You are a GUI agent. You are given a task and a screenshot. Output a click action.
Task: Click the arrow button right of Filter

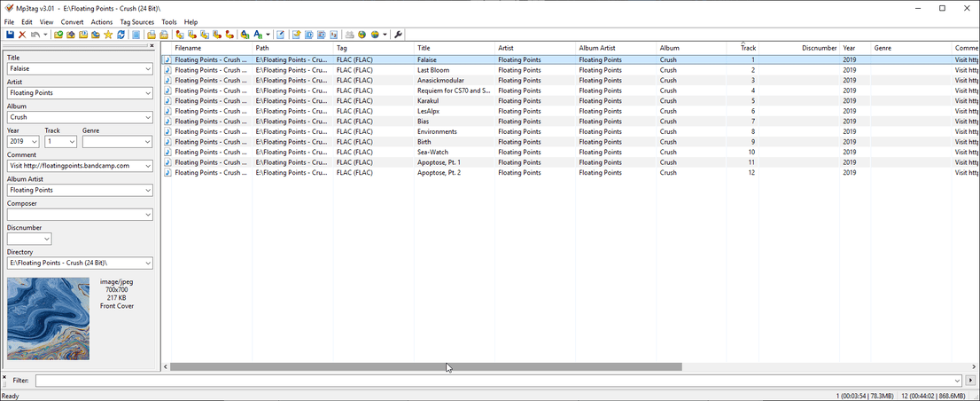[x=970, y=381]
